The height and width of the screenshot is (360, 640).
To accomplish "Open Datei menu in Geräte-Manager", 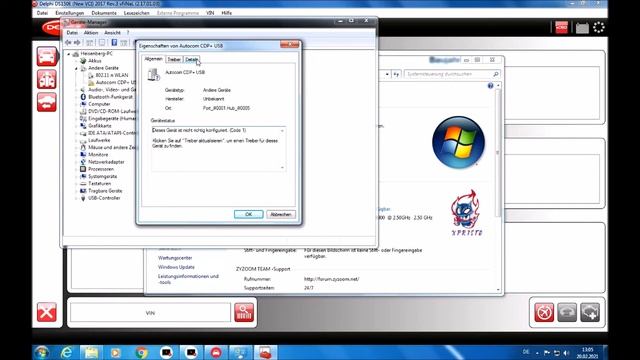I will pos(72,33).
